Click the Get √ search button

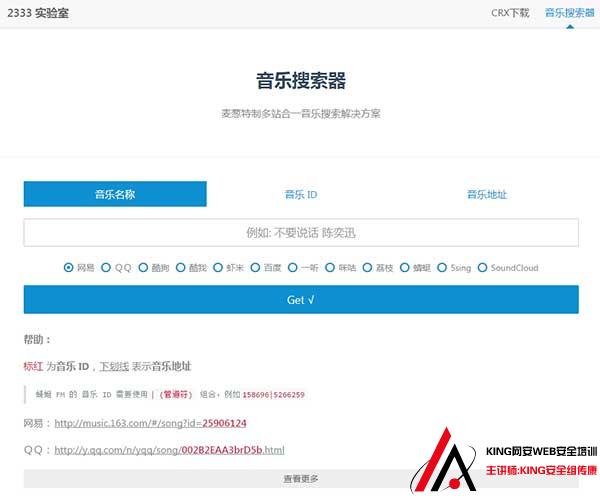[x=301, y=300]
